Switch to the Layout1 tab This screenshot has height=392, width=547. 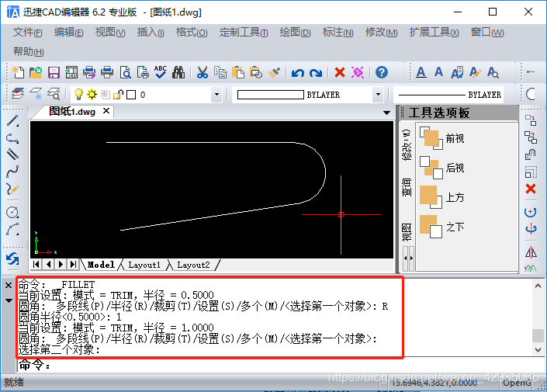(x=144, y=265)
